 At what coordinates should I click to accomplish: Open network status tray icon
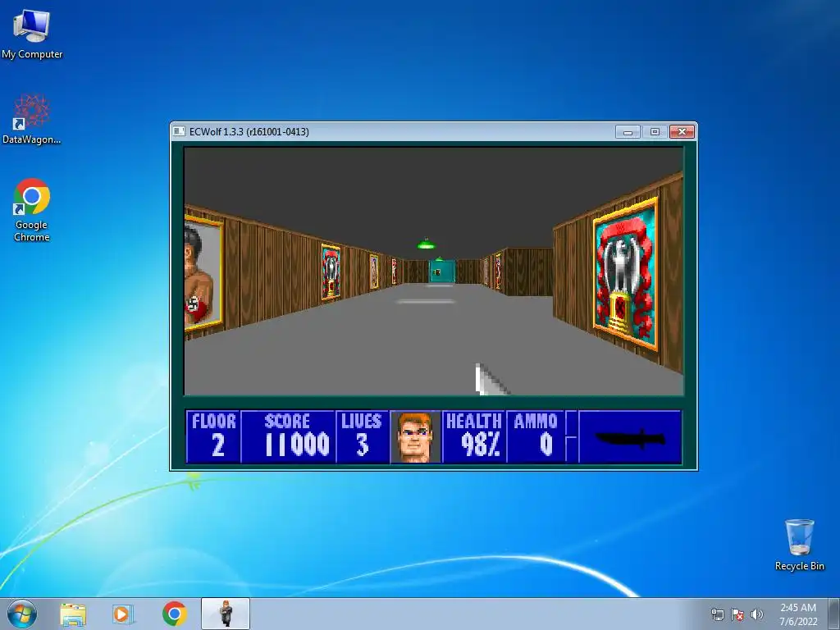(x=717, y=614)
